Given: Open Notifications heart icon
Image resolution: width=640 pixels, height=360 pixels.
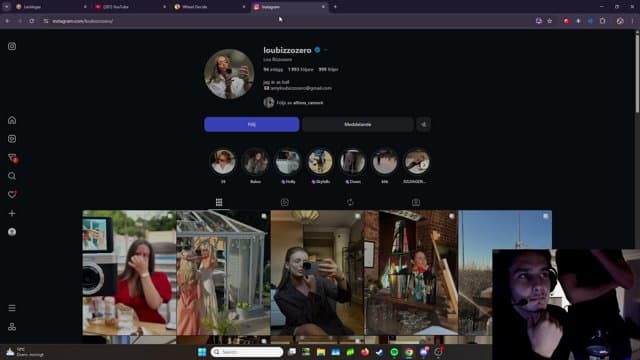Looking at the screenshot, I should click(x=12, y=194).
